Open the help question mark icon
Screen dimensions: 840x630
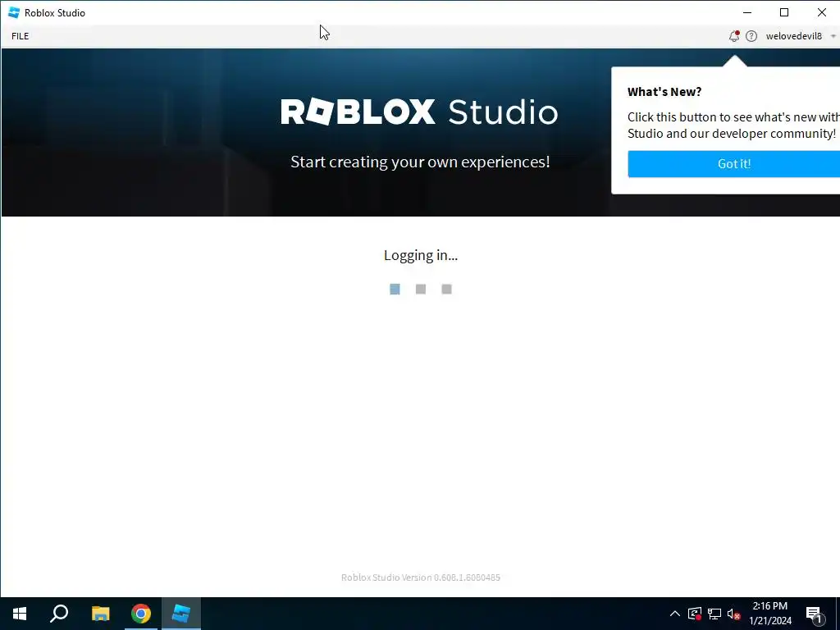coord(751,36)
